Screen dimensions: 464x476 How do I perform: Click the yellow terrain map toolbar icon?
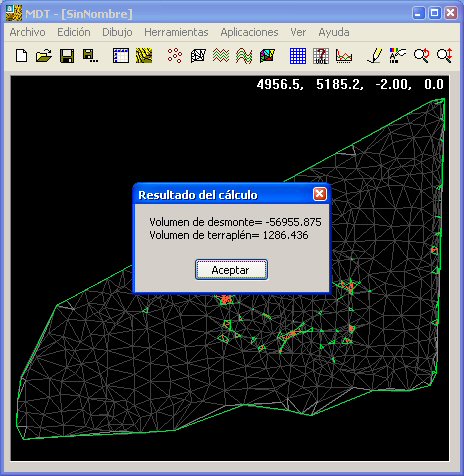[x=144, y=56]
